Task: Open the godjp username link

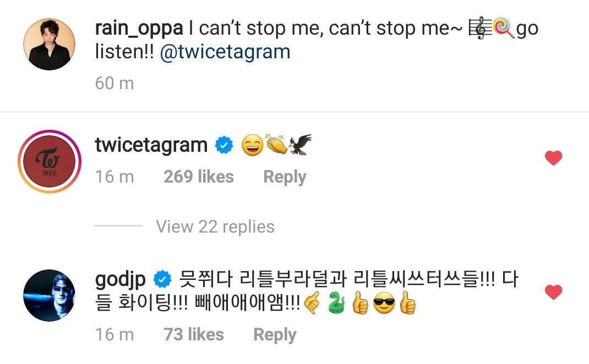Action: point(120,279)
